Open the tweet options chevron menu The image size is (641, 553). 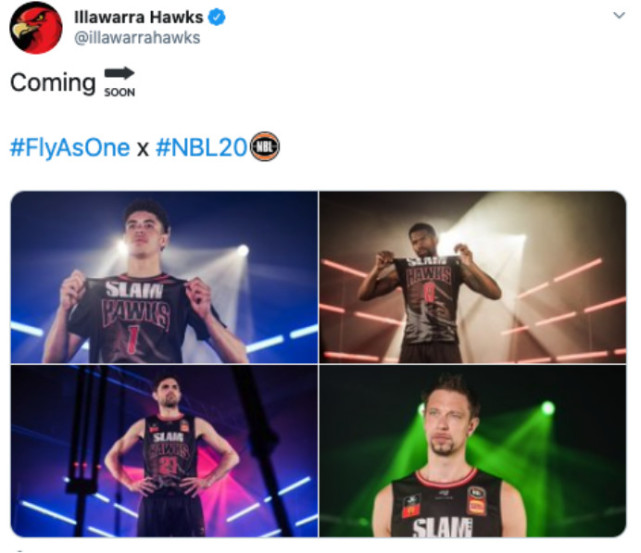pyautogui.click(x=619, y=16)
